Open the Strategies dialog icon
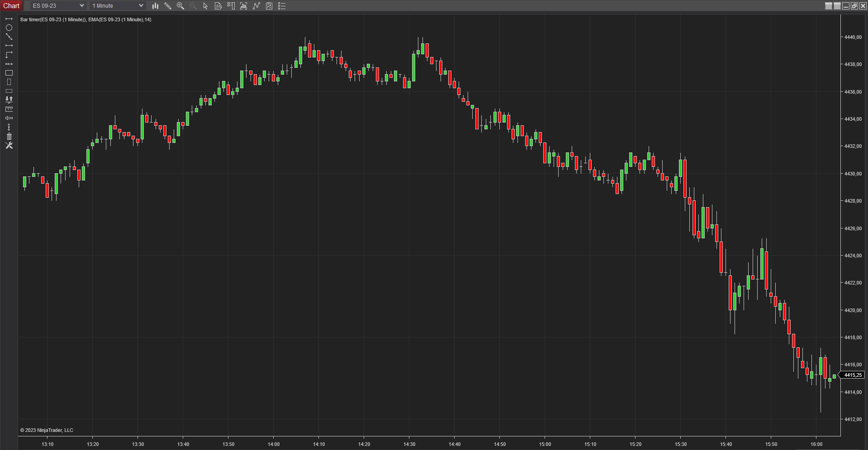This screenshot has width=868, height=450. [269, 6]
